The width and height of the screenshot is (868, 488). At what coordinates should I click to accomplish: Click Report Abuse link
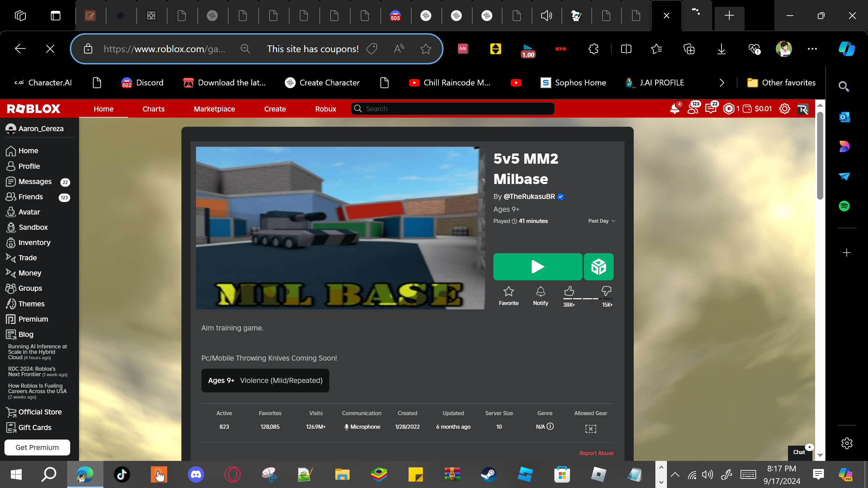(x=596, y=453)
